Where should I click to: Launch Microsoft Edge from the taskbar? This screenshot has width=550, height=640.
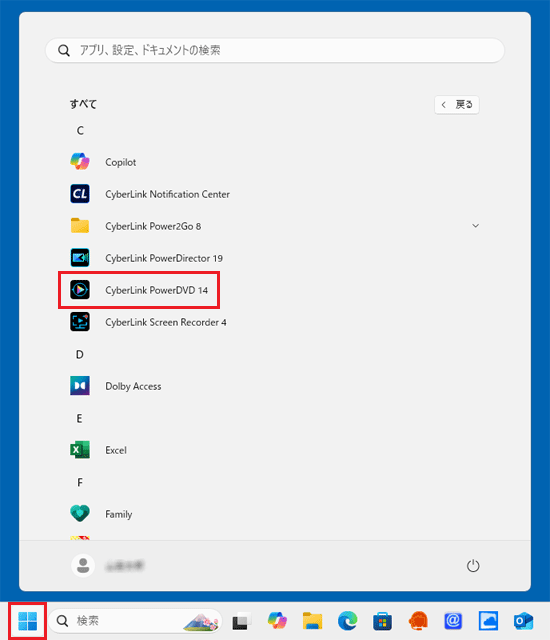click(348, 621)
